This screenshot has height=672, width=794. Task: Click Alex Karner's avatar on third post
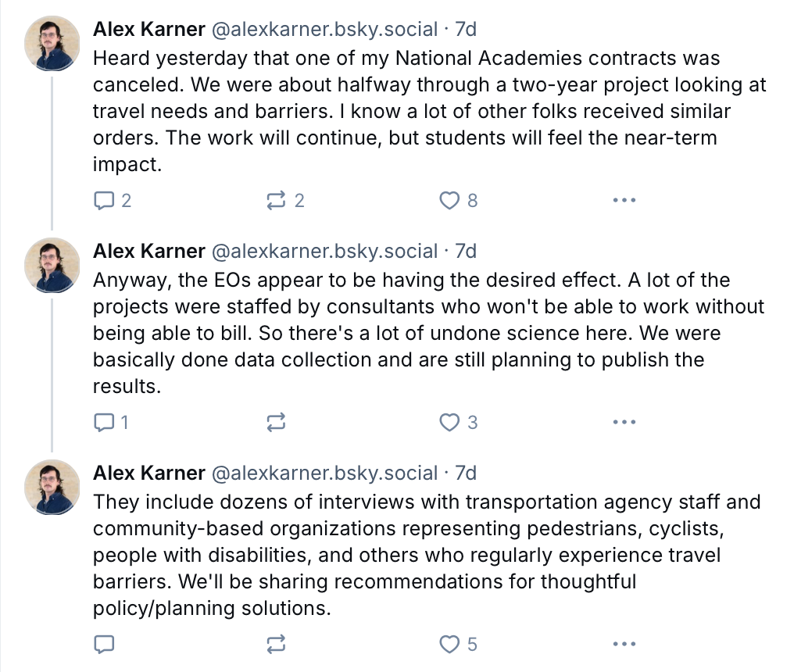52,488
